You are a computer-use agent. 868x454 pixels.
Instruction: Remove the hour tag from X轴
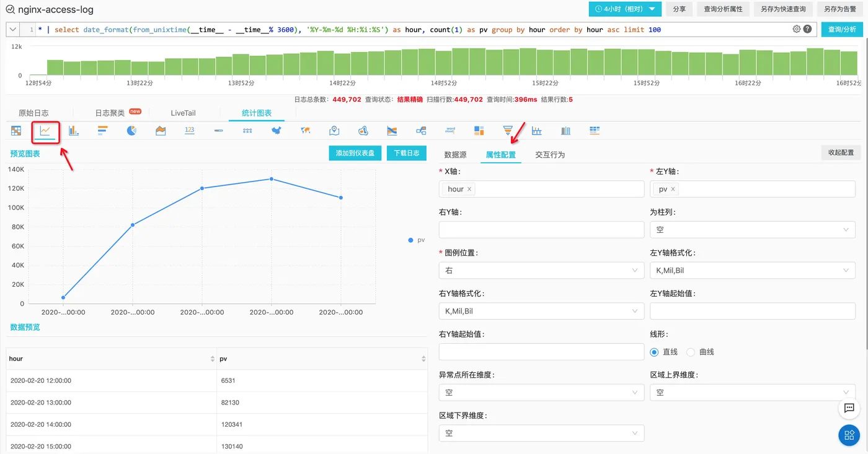(x=469, y=189)
